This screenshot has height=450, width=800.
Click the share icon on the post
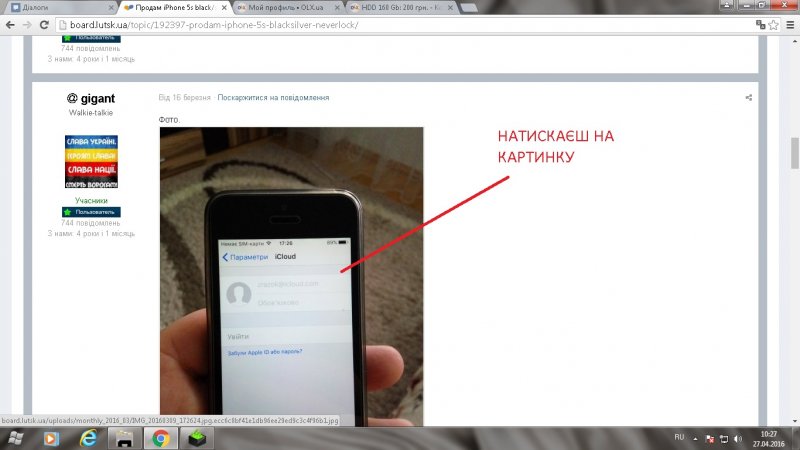pyautogui.click(x=748, y=98)
